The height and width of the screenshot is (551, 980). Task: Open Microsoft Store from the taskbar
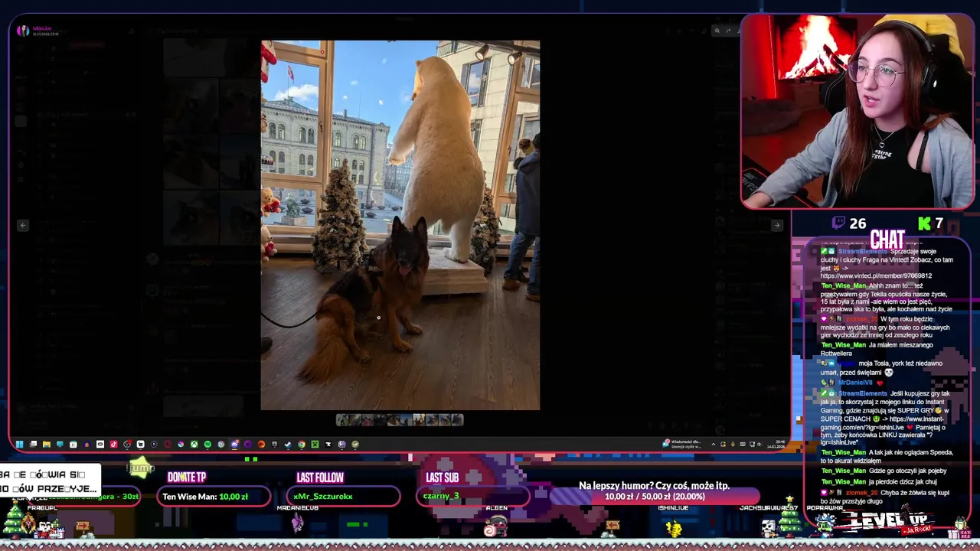coord(73,444)
